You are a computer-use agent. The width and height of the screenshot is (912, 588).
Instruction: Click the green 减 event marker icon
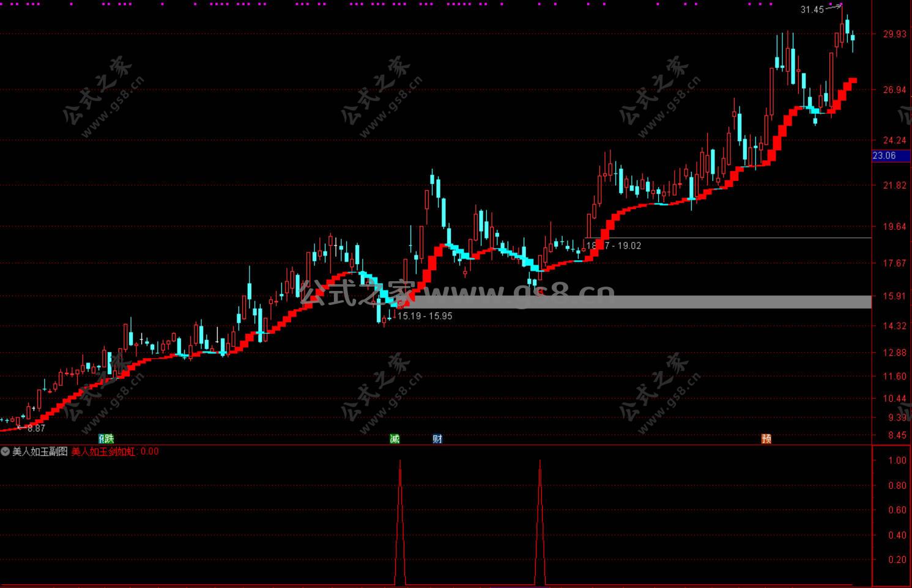[395, 438]
